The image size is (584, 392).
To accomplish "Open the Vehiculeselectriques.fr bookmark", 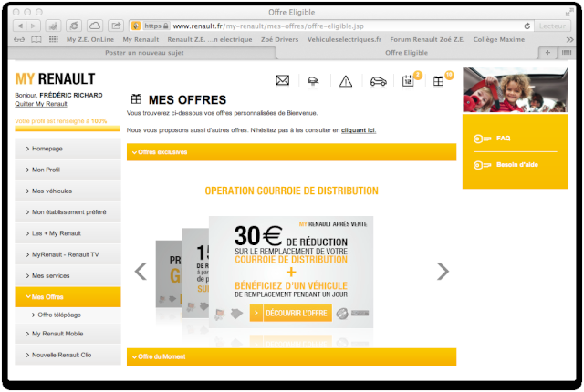I will pos(344,39).
